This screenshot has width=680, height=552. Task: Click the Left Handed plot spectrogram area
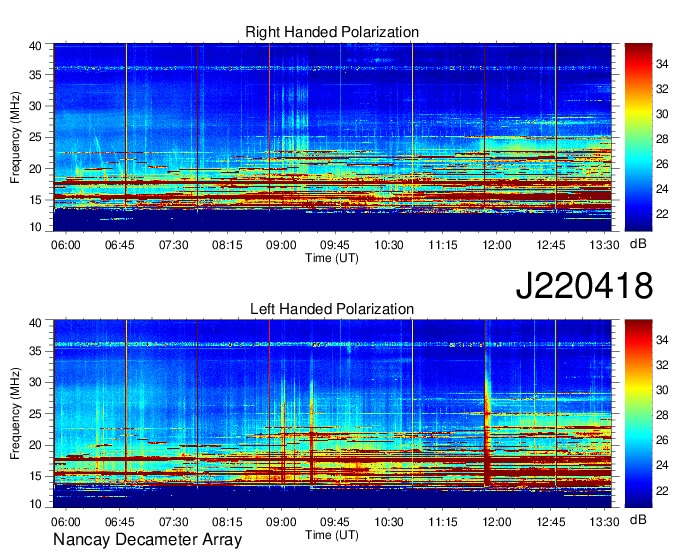point(332,414)
